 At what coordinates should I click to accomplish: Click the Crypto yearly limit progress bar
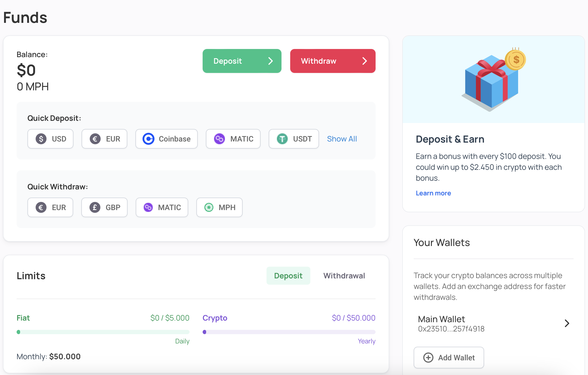[x=289, y=332]
